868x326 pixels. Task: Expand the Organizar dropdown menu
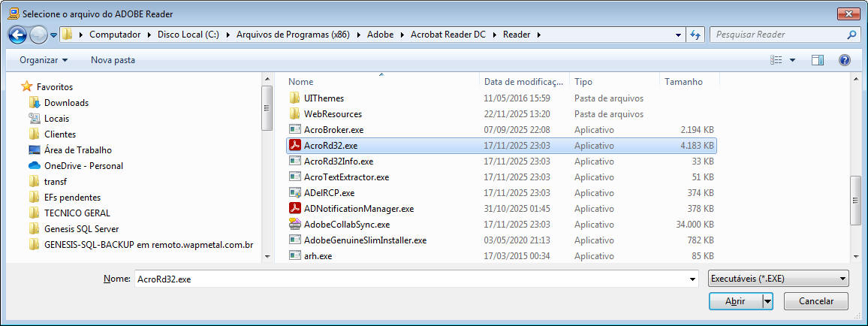(x=44, y=60)
